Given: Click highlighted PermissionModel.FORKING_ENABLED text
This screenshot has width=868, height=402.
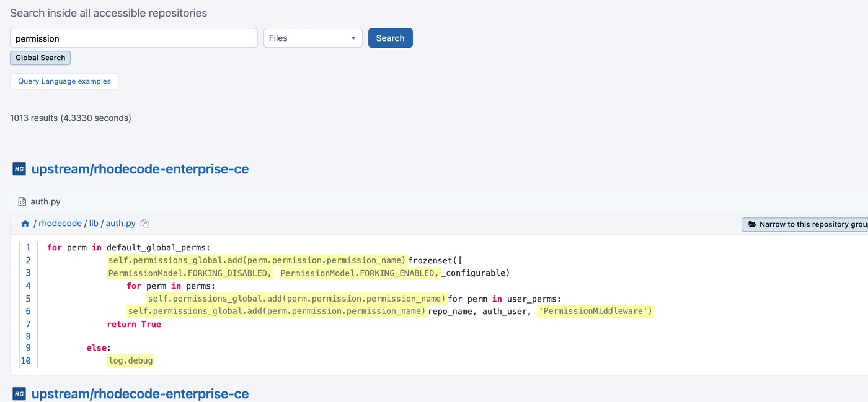Looking at the screenshot, I should tap(360, 273).
